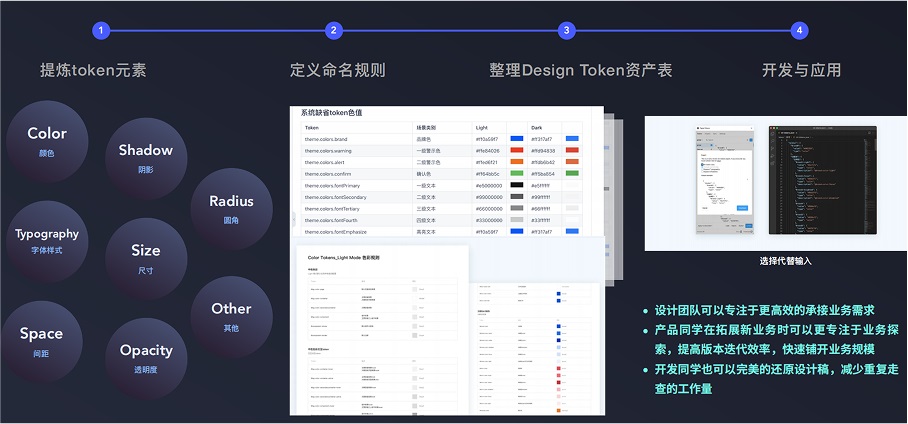Select step 3 circle marker
This screenshot has width=908, height=424.
click(x=567, y=31)
